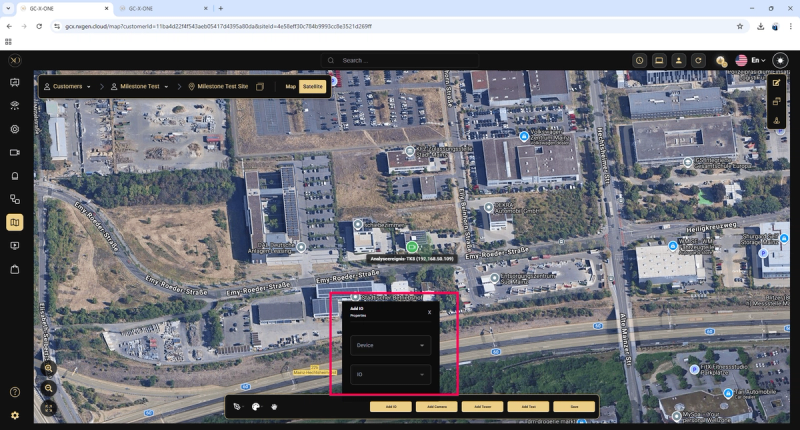Screen dimensions: 800x430
Task: Click the cone icon on right map toolbar
Action: (777, 120)
